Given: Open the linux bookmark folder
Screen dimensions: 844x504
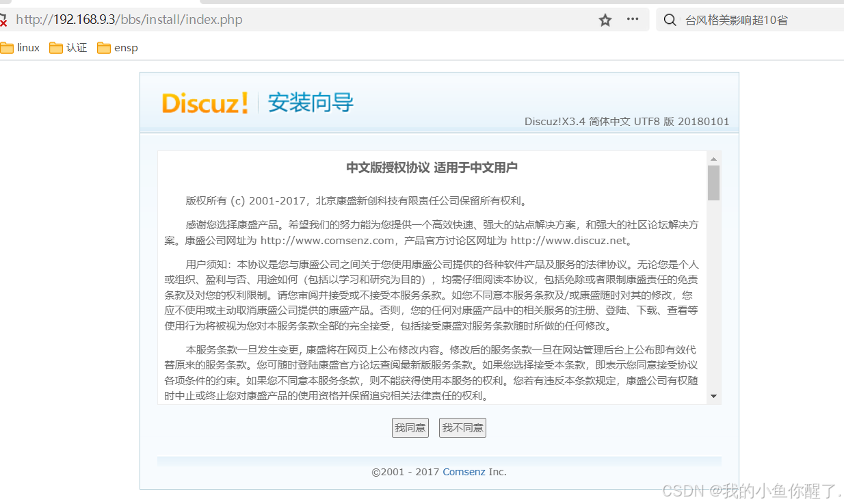Looking at the screenshot, I should pyautogui.click(x=20, y=48).
